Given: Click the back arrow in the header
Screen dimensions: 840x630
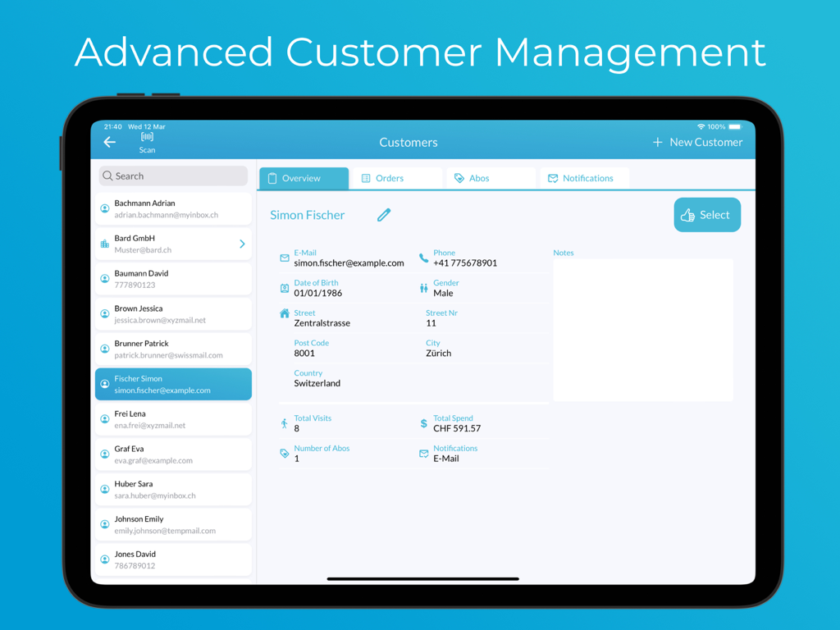Looking at the screenshot, I should click(x=110, y=141).
